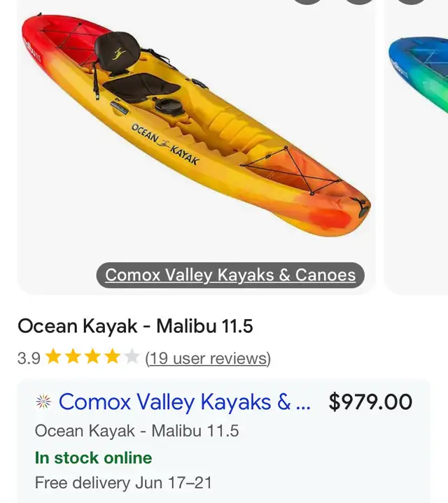Screen dimensions: 448x503
Task: Visit the blue Comox Valley Kayaks & … store link
Action: [x=185, y=402]
